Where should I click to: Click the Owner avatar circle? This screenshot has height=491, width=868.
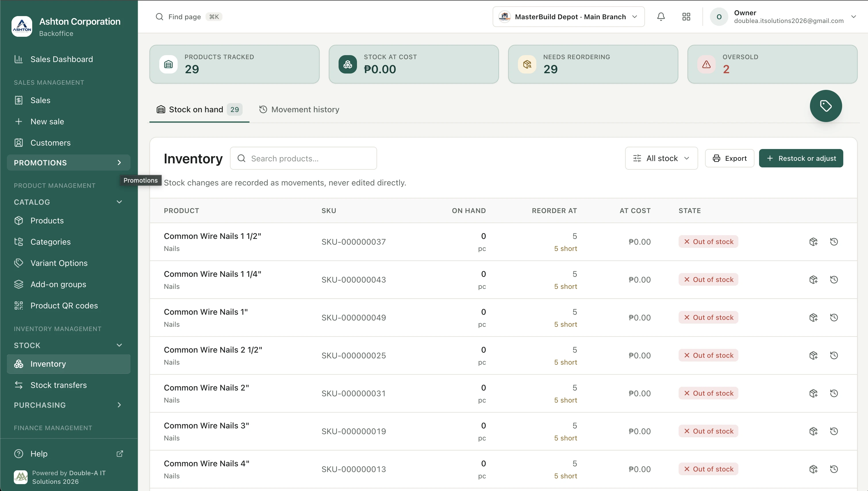[719, 17]
